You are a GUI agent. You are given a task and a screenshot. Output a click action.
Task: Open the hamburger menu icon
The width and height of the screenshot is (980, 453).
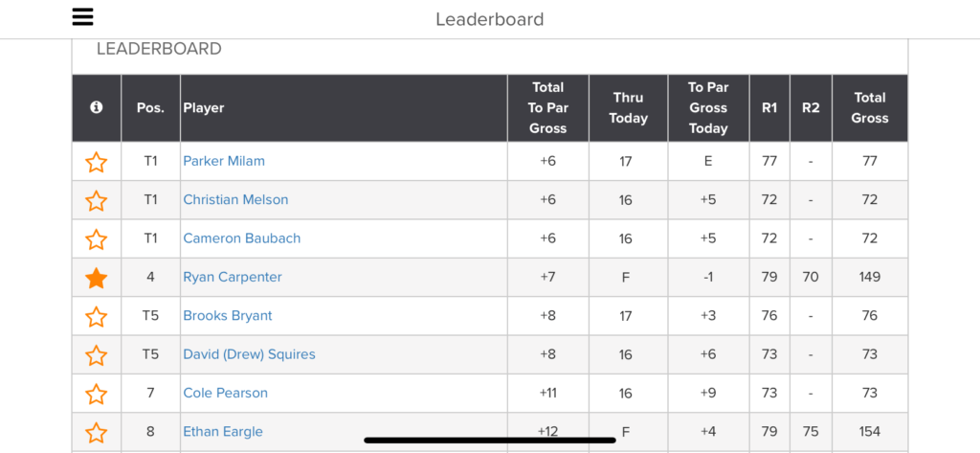click(x=83, y=17)
